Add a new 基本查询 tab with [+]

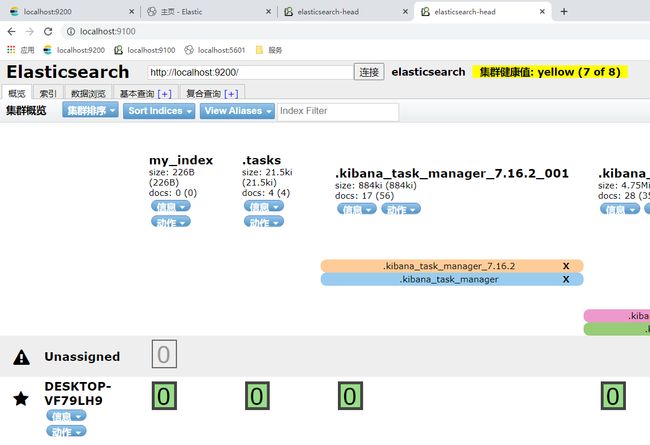pyautogui.click(x=165, y=94)
